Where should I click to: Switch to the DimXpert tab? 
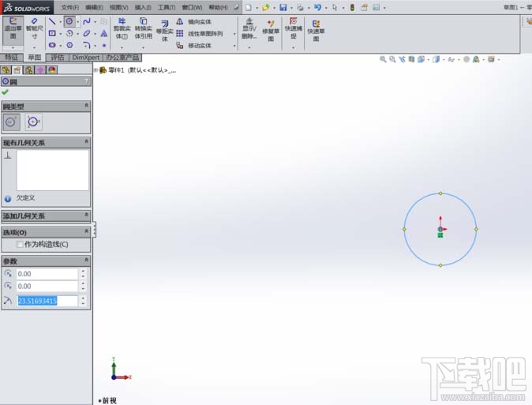pos(86,58)
